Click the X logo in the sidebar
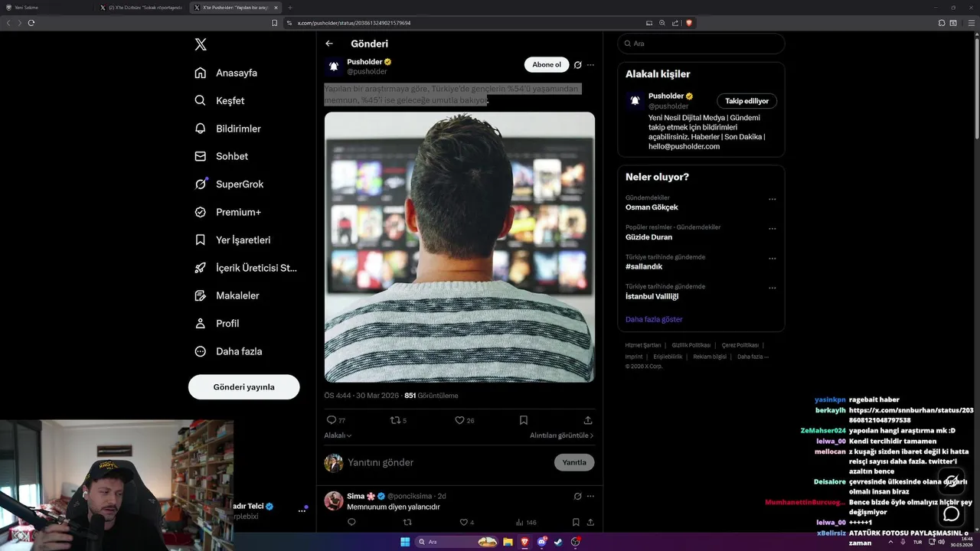Viewport: 980px width, 551px height. pos(201,44)
